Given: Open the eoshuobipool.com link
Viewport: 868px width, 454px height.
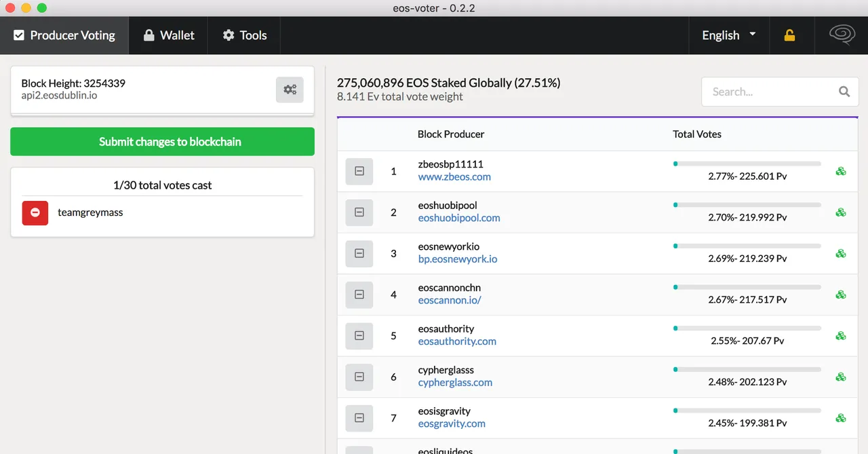Looking at the screenshot, I should (459, 218).
